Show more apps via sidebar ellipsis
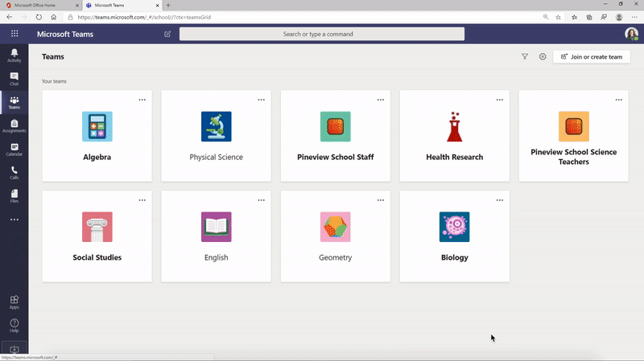The height and width of the screenshot is (361, 644). pyautogui.click(x=14, y=219)
